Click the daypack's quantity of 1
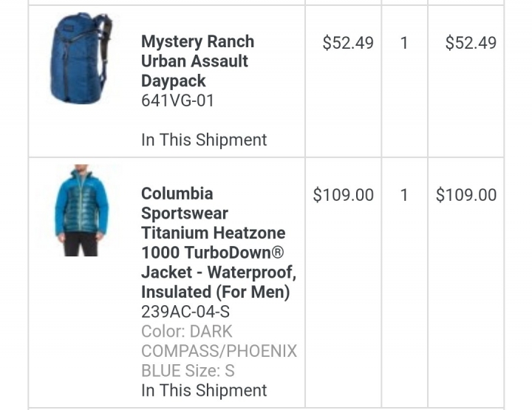The image size is (532, 410). point(404,43)
